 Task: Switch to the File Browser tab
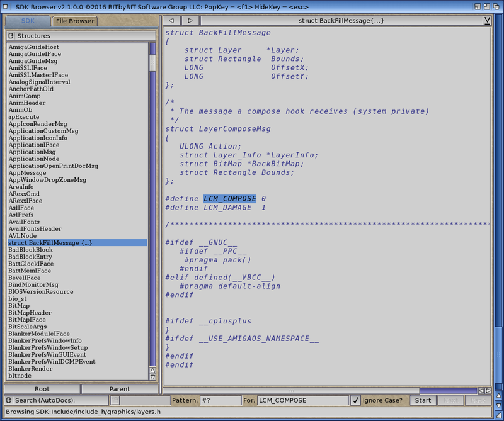pos(74,21)
